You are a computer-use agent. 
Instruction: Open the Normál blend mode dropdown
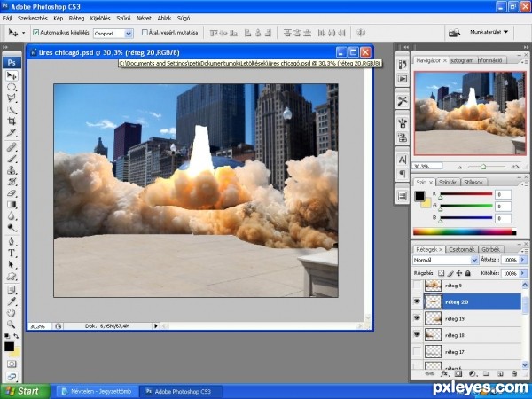(474, 260)
